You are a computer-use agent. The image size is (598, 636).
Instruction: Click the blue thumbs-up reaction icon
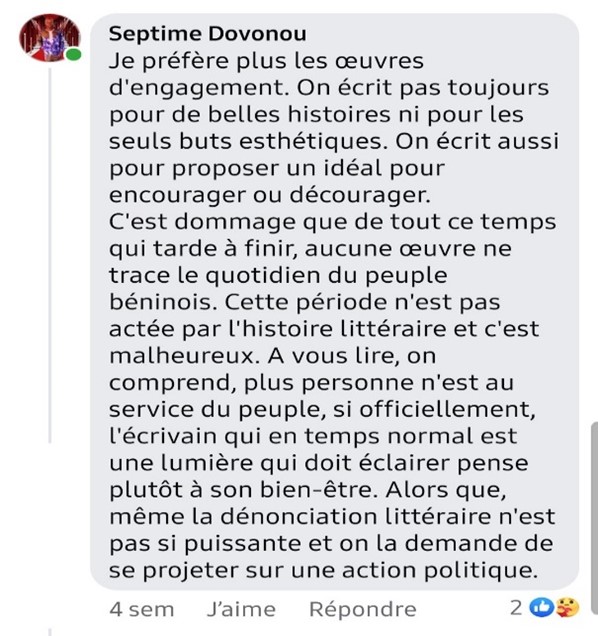tap(543, 608)
